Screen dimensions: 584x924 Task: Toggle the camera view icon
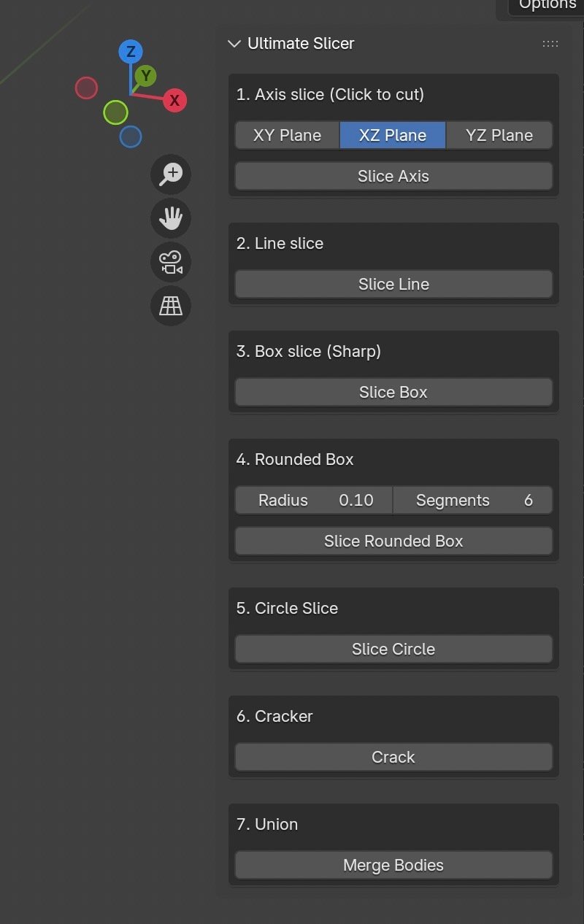pyautogui.click(x=171, y=262)
